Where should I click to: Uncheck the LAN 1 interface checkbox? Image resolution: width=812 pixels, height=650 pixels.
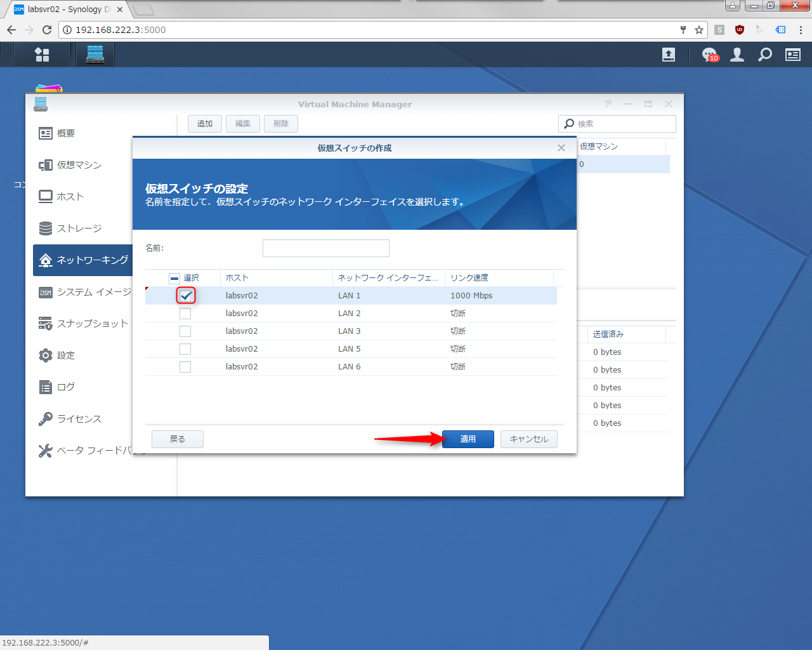pyautogui.click(x=185, y=296)
